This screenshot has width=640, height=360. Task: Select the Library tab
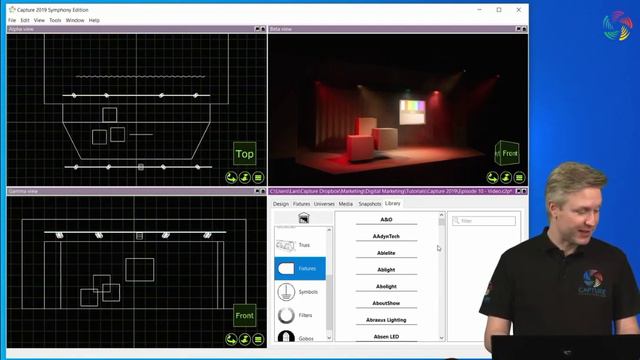click(x=393, y=203)
